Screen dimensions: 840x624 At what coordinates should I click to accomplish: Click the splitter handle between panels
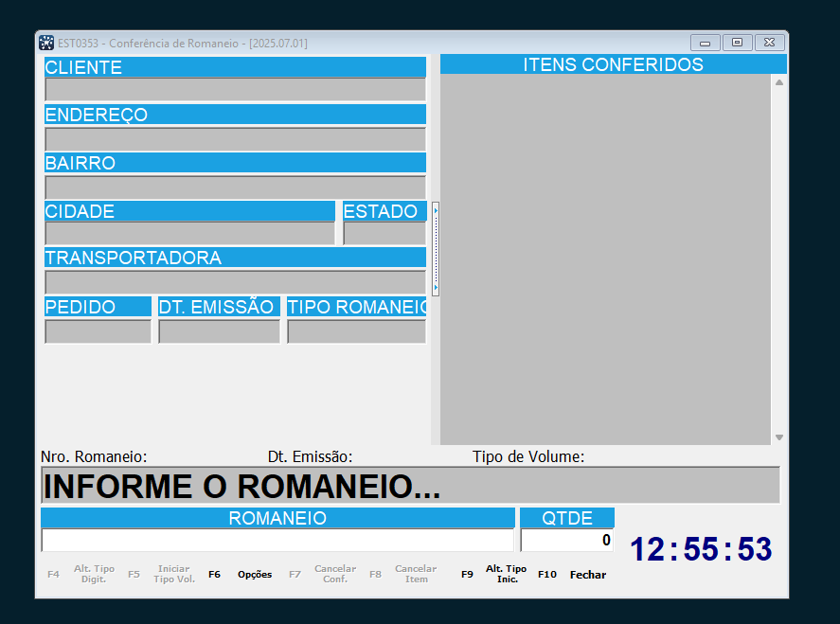point(436,249)
